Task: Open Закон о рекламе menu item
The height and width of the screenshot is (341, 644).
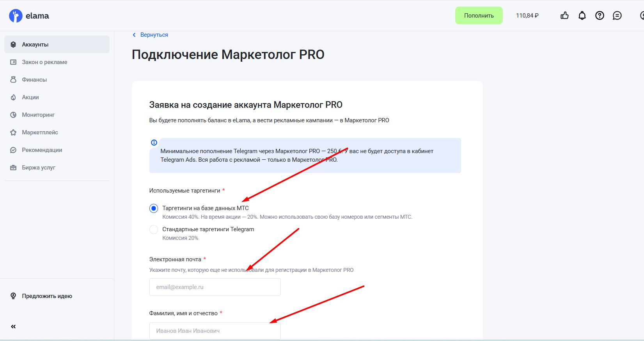Action: [57, 62]
